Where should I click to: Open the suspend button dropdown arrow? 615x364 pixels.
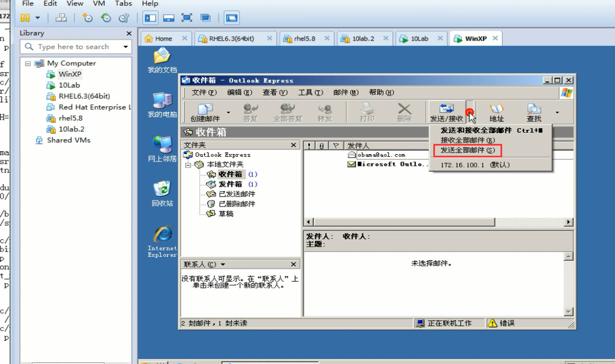pos(38,17)
